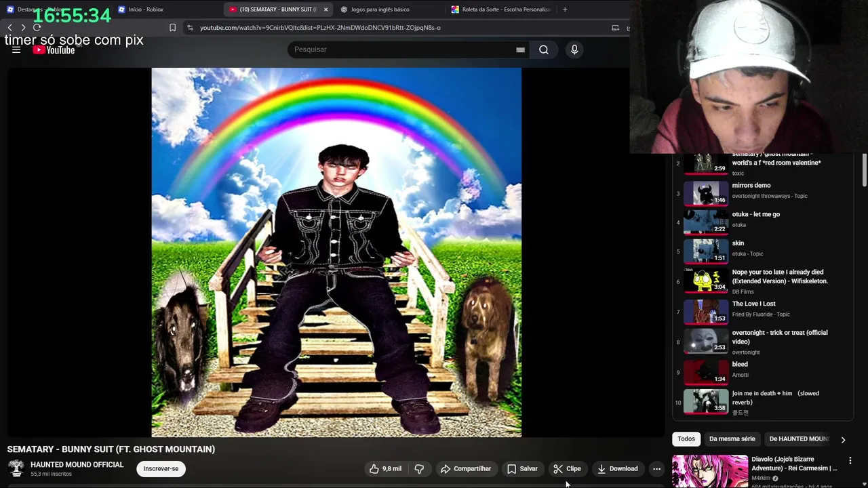Open the on-screen keyboard icon in search box
Viewport: 868px width, 488px height.
tap(520, 49)
